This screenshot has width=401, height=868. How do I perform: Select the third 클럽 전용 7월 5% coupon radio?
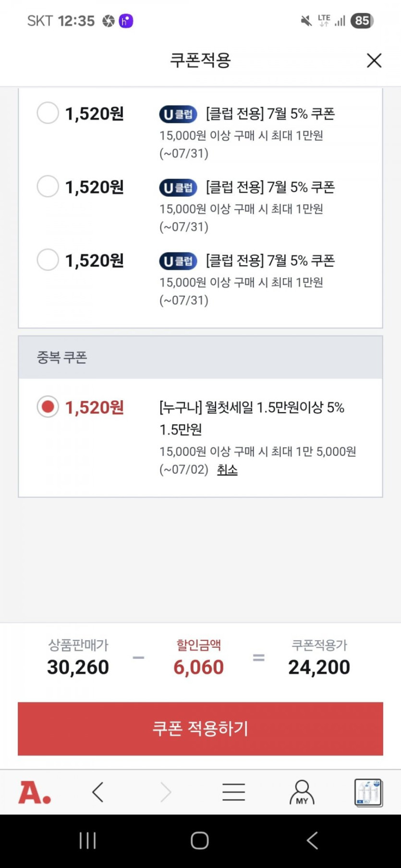pos(48,260)
